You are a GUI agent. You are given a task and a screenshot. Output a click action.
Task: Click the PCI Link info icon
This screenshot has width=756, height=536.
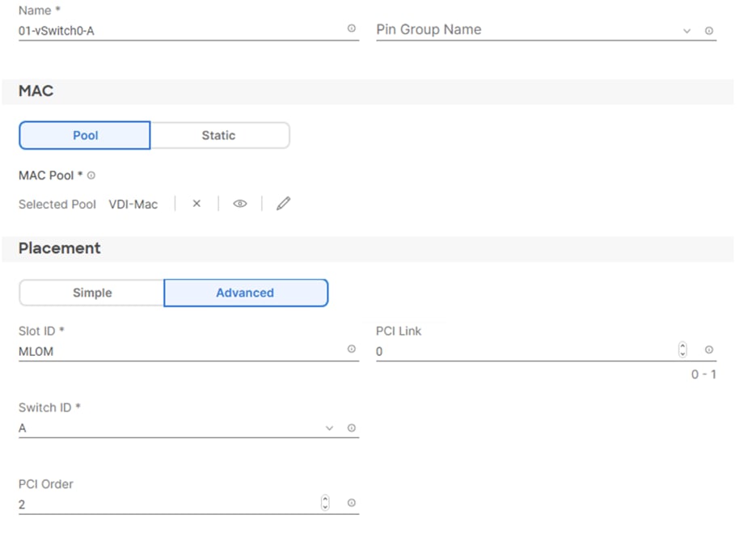(x=708, y=350)
